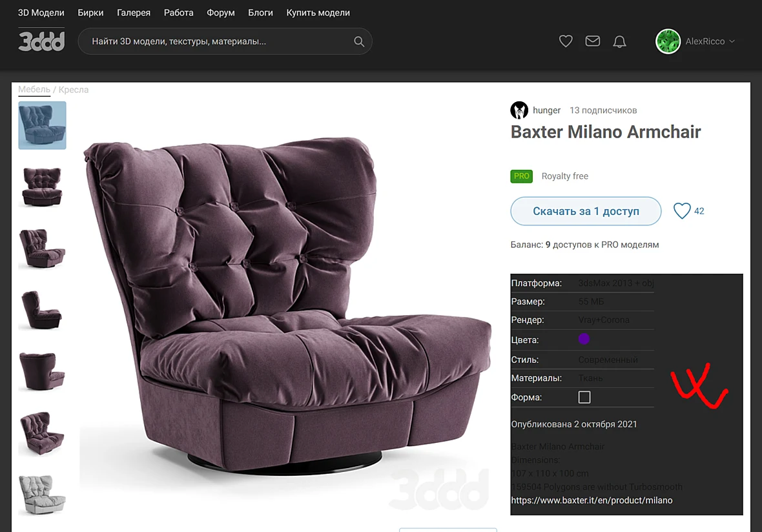Like the model with heart icon

coord(682,211)
